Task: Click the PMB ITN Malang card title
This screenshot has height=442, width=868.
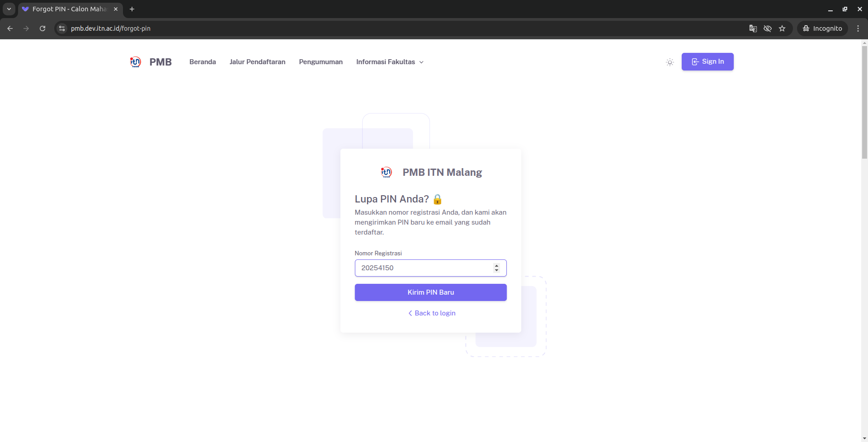Action: (x=442, y=172)
